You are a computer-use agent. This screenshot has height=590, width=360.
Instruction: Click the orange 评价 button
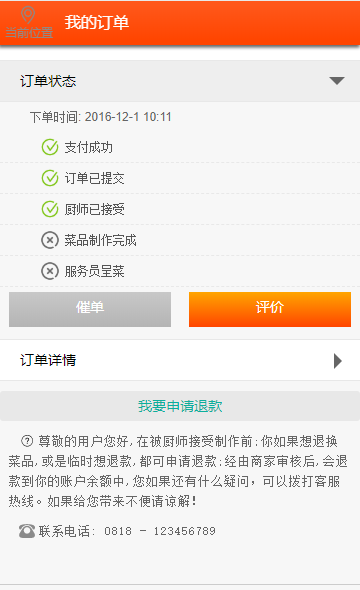[x=270, y=309]
